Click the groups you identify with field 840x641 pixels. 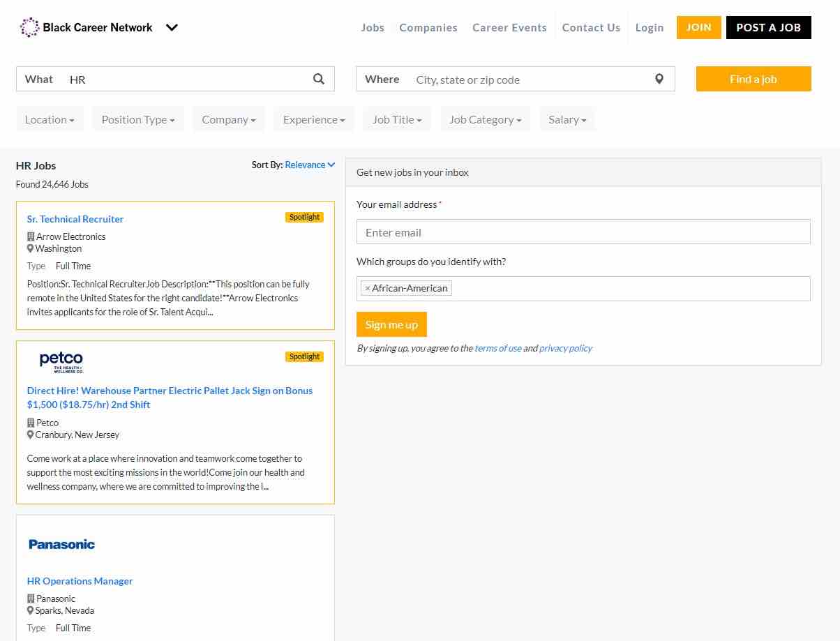pos(583,289)
